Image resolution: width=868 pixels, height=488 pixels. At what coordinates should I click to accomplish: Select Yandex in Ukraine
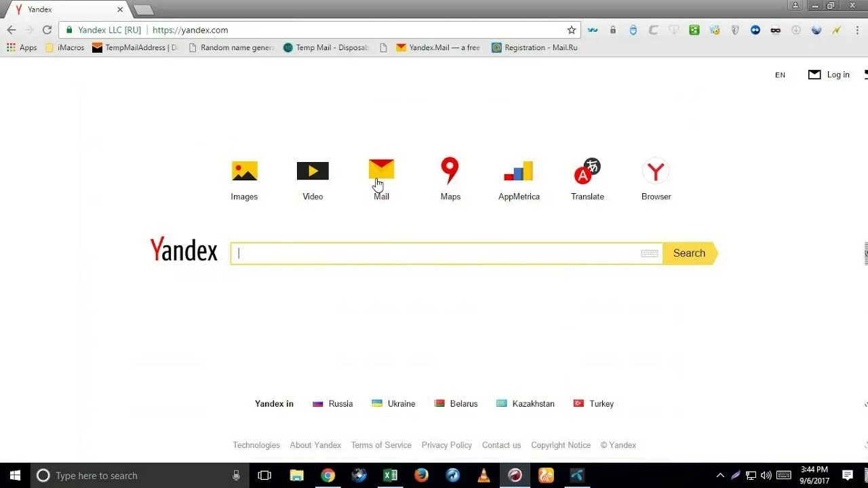393,403
